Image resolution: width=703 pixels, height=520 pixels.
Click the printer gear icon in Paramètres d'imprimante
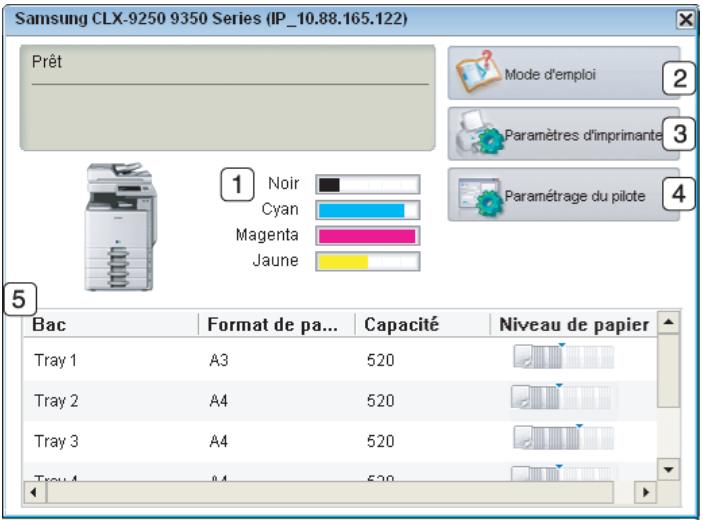479,133
